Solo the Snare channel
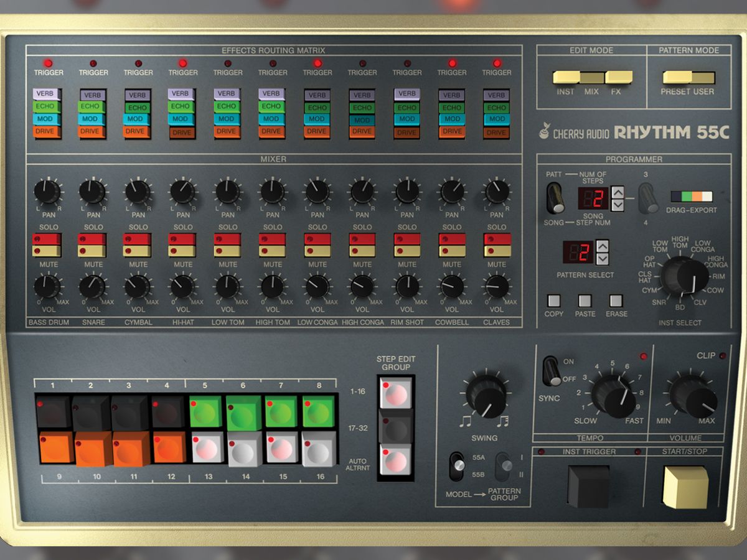This screenshot has width=747, height=560. click(93, 239)
